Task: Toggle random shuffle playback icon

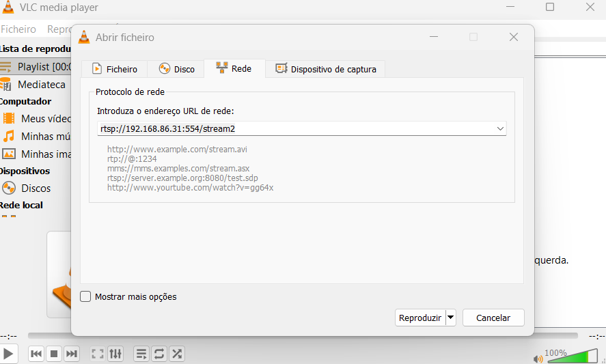Action: 177,354
